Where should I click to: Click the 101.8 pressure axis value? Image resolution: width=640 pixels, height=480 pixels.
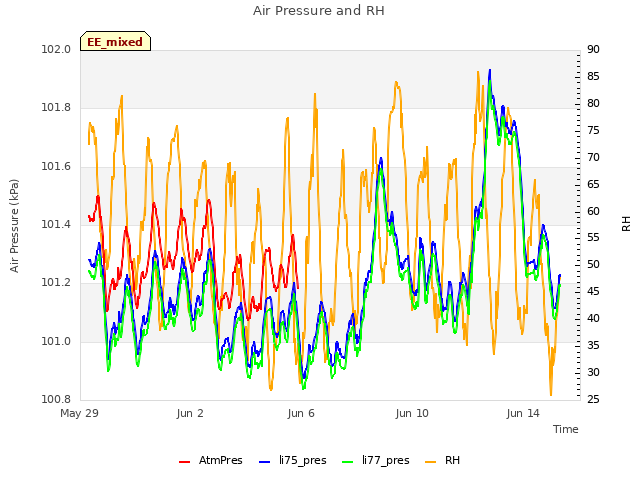(x=56, y=108)
